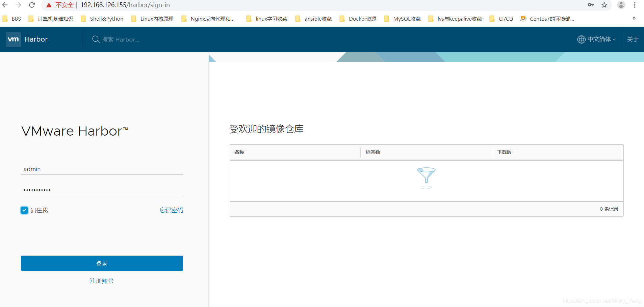The height and width of the screenshot is (307, 644).
Task: Open the lvs与keepalive收藏 bookmark folder
Action: tap(455, 19)
